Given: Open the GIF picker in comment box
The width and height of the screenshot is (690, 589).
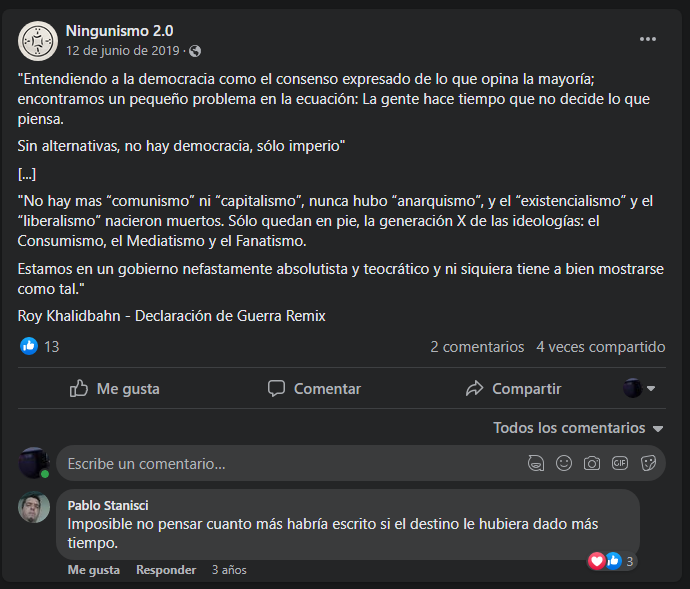Looking at the screenshot, I should (620, 463).
